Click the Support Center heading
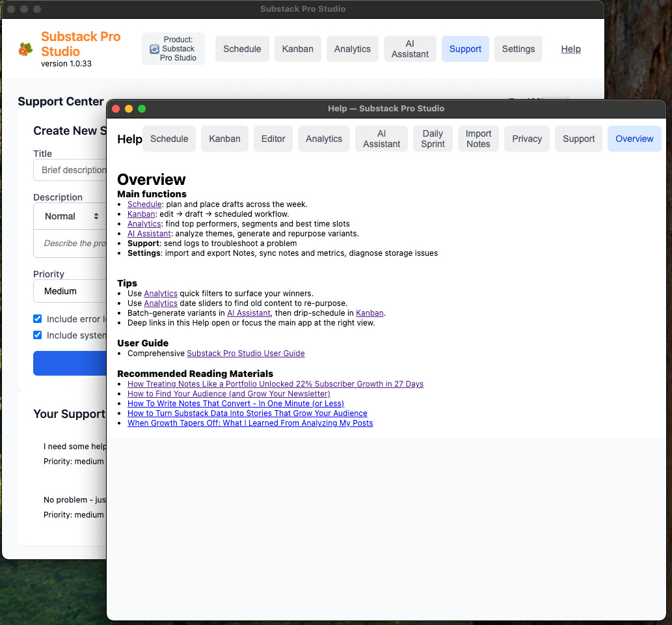The image size is (672, 625). pos(60,102)
